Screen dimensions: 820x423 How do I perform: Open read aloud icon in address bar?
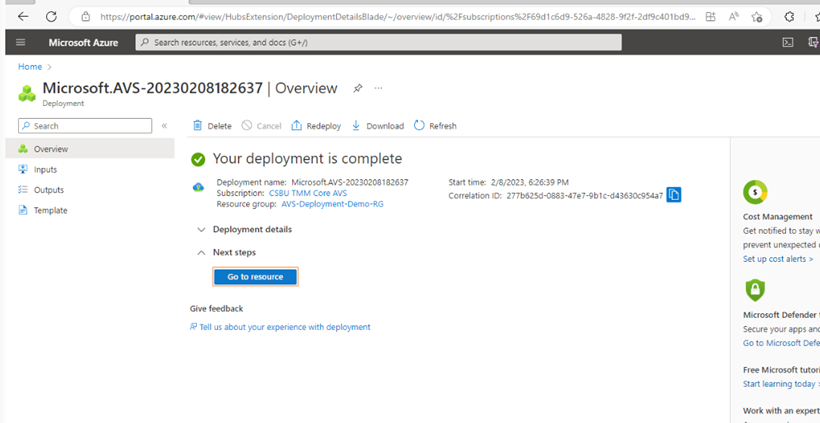pos(734,17)
